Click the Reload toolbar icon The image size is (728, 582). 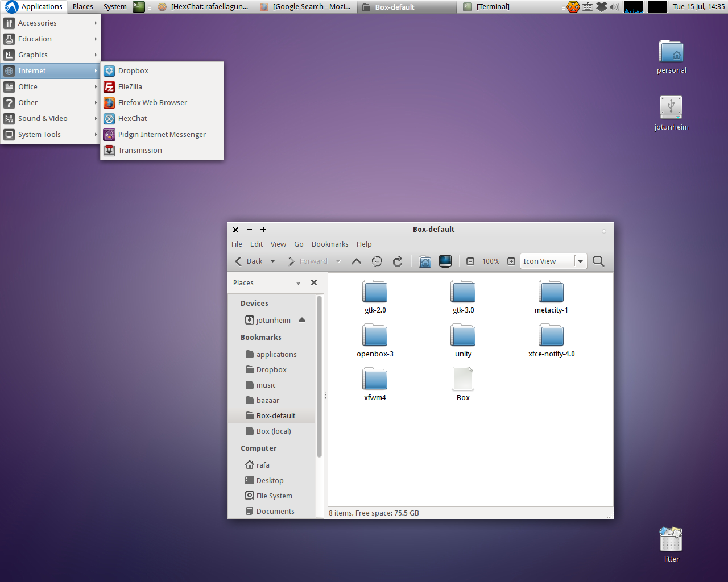point(398,261)
